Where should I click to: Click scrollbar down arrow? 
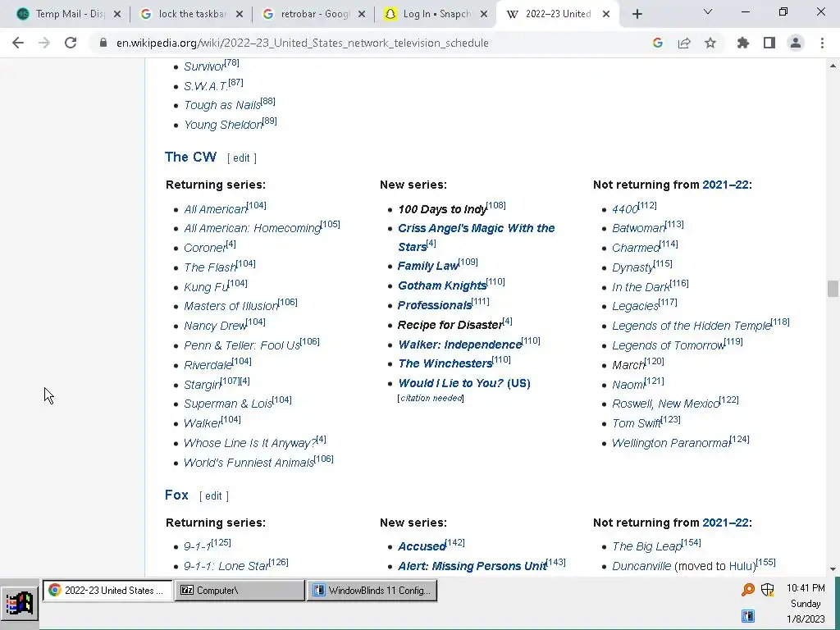832,569
